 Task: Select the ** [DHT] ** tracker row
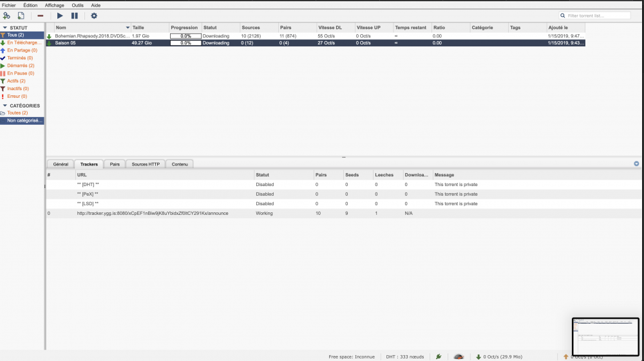[344, 185]
